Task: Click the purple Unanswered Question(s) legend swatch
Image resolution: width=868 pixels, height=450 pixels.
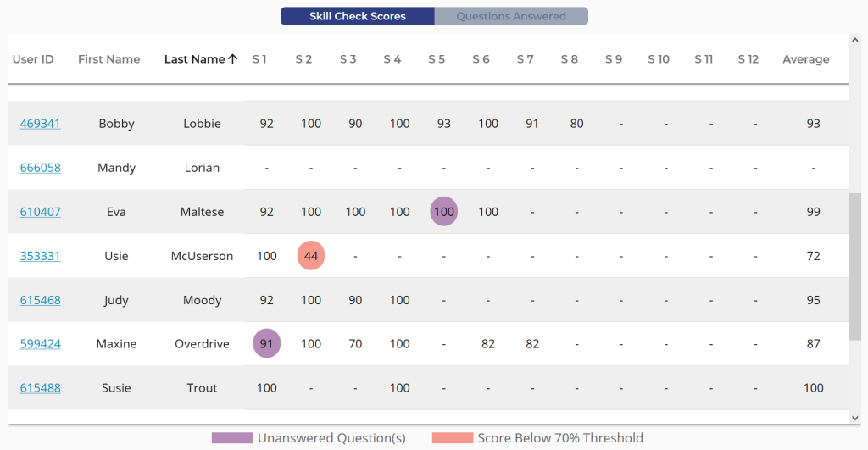Action: tap(232, 438)
